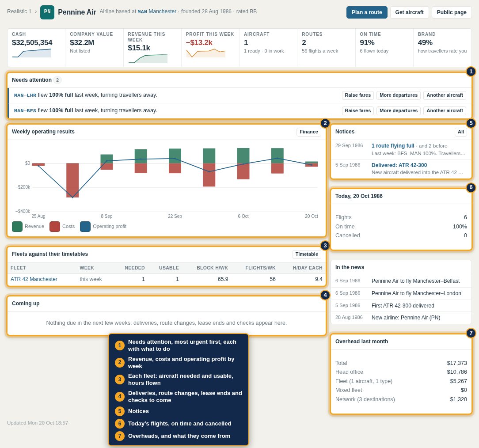Open the 'Delivered: ATR 42-300' notice
This screenshot has width=479, height=448.
(399, 165)
